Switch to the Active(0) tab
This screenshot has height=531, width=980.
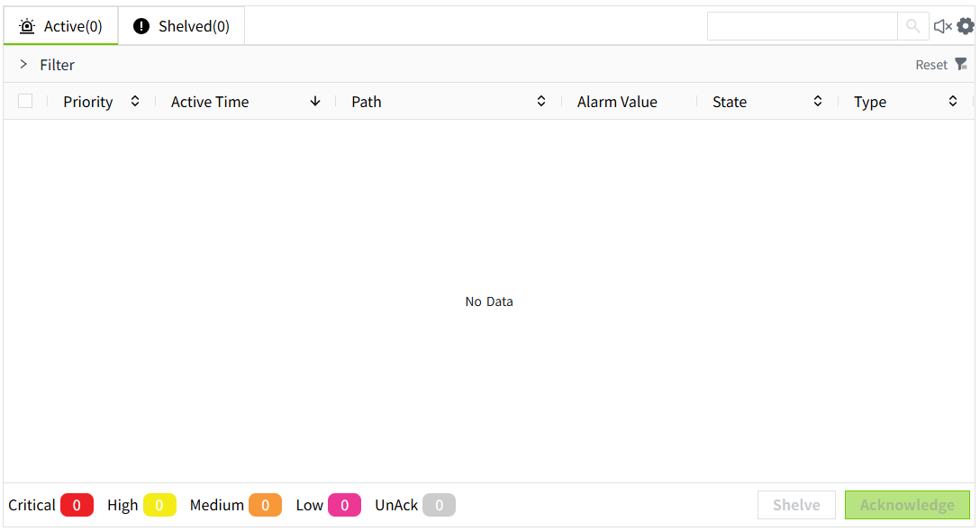point(61,26)
